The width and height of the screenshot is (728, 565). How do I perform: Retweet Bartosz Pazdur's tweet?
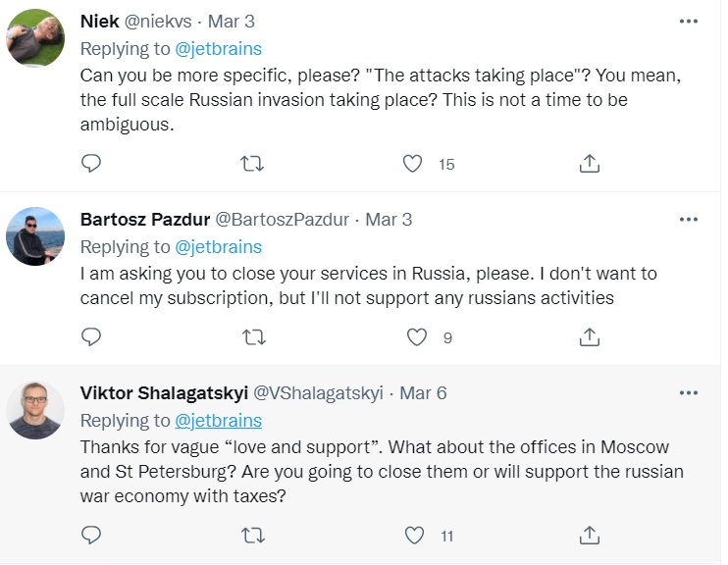[x=254, y=337]
